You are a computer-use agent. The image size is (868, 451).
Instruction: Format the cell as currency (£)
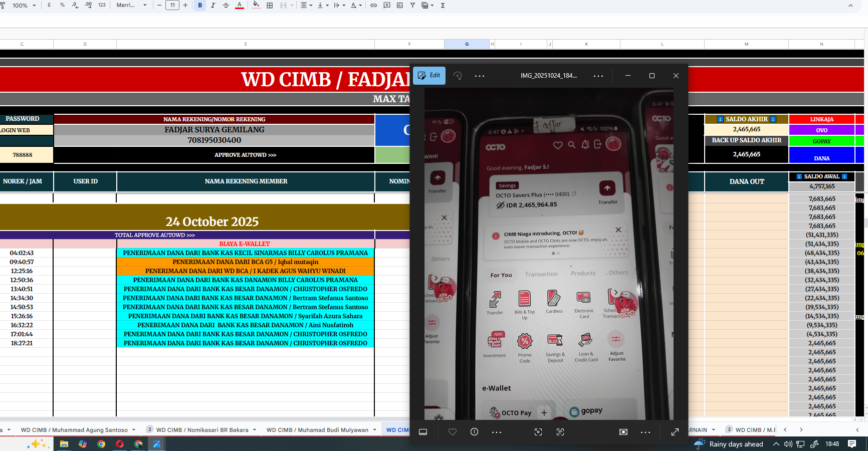(x=49, y=5)
